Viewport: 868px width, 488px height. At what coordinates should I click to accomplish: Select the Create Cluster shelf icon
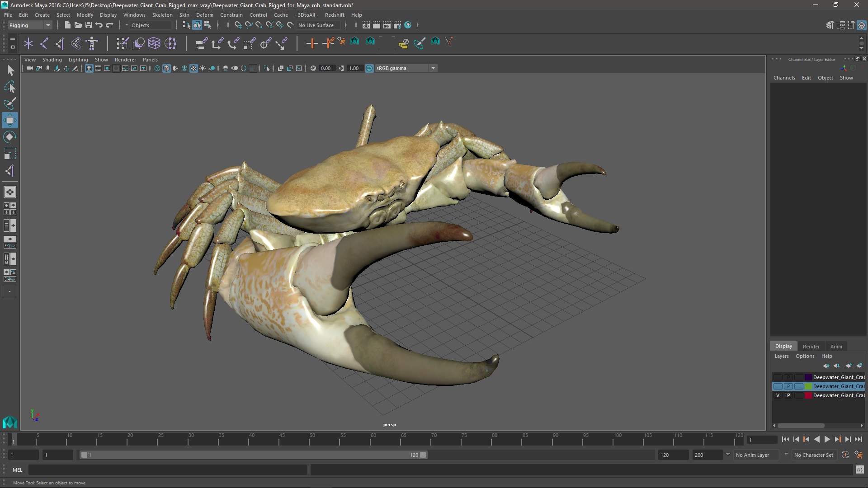pyautogui.click(x=170, y=43)
